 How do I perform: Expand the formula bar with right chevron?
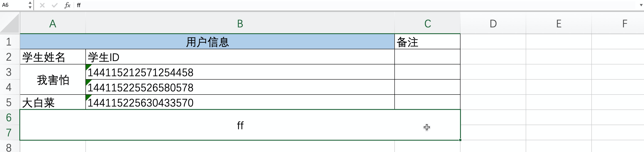(x=641, y=5)
